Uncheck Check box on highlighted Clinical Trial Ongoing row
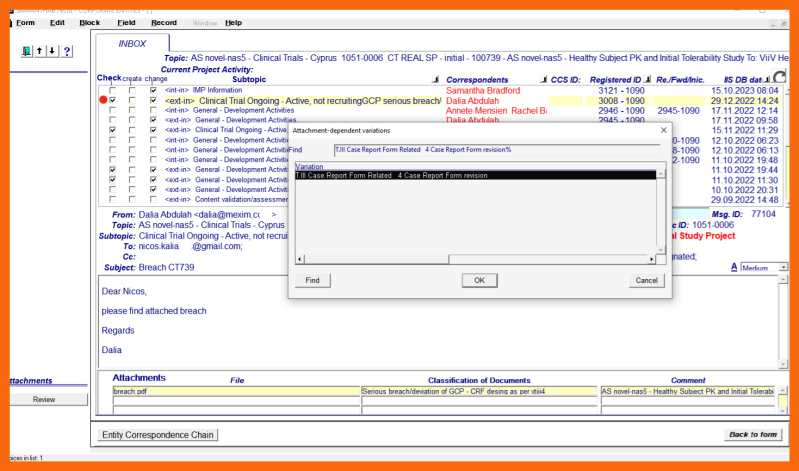The width and height of the screenshot is (799, 471). (113, 100)
